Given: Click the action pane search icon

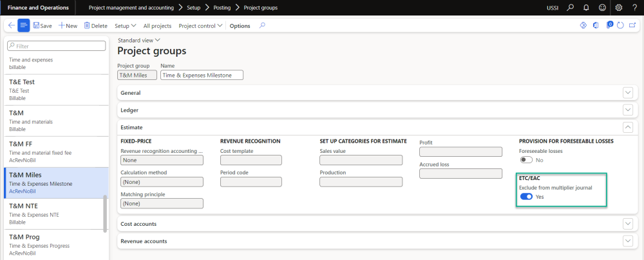Looking at the screenshot, I should tap(262, 26).
